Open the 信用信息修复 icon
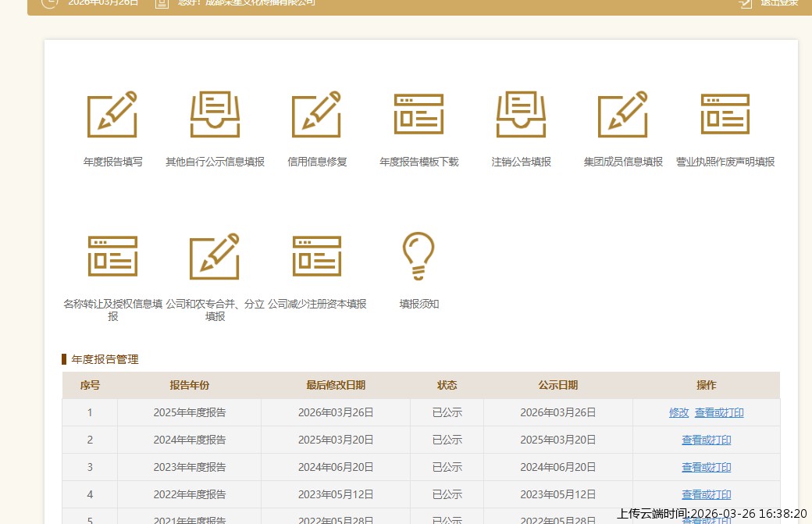 (x=317, y=115)
